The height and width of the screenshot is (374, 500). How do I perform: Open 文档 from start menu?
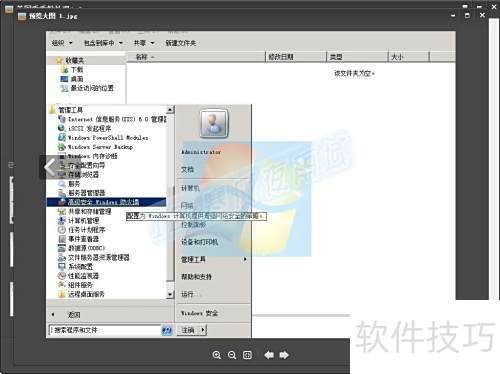point(187,169)
